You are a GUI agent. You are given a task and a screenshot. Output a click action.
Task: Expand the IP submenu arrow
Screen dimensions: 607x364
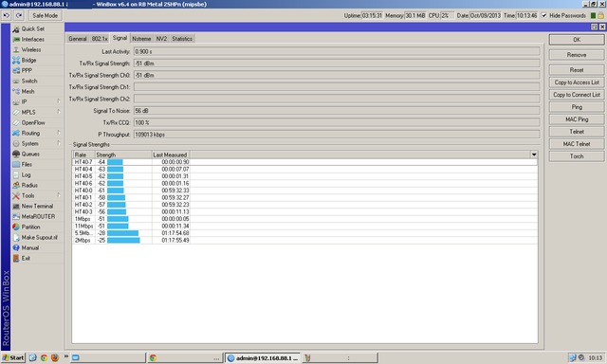(x=59, y=101)
